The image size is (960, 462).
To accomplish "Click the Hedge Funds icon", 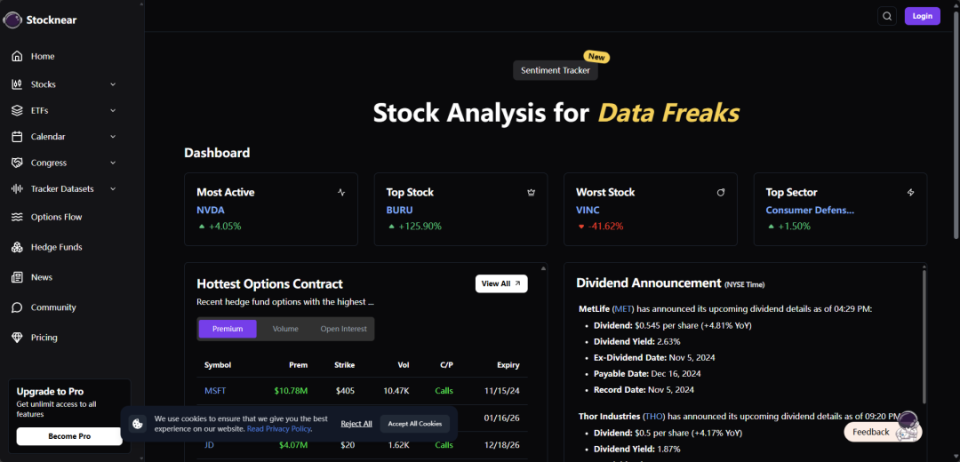I will click(x=17, y=247).
